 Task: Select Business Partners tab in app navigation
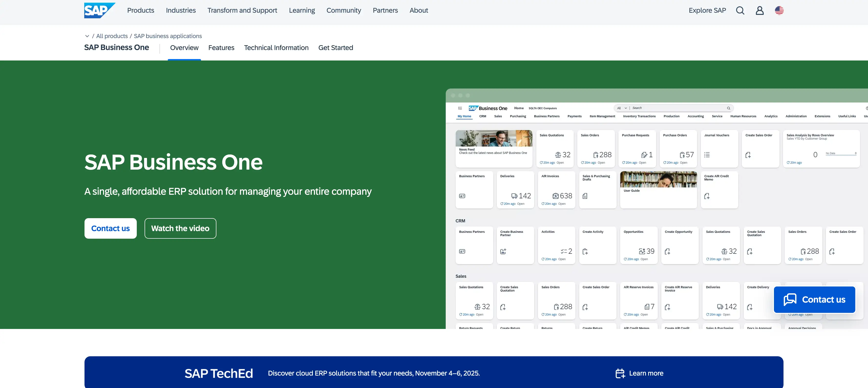coord(546,116)
